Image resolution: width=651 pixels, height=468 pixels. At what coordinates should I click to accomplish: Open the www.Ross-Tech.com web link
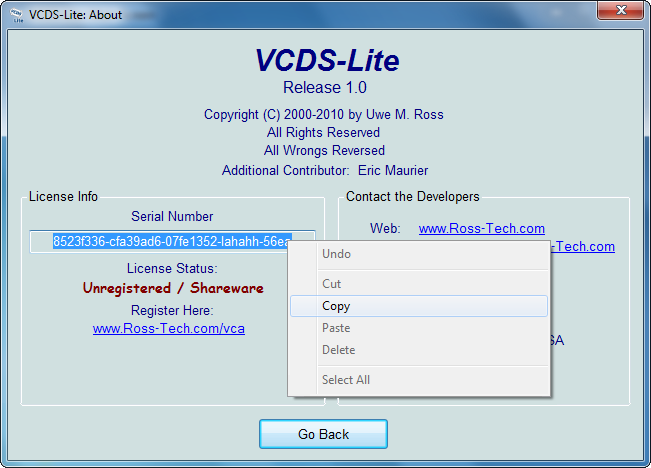click(x=482, y=228)
